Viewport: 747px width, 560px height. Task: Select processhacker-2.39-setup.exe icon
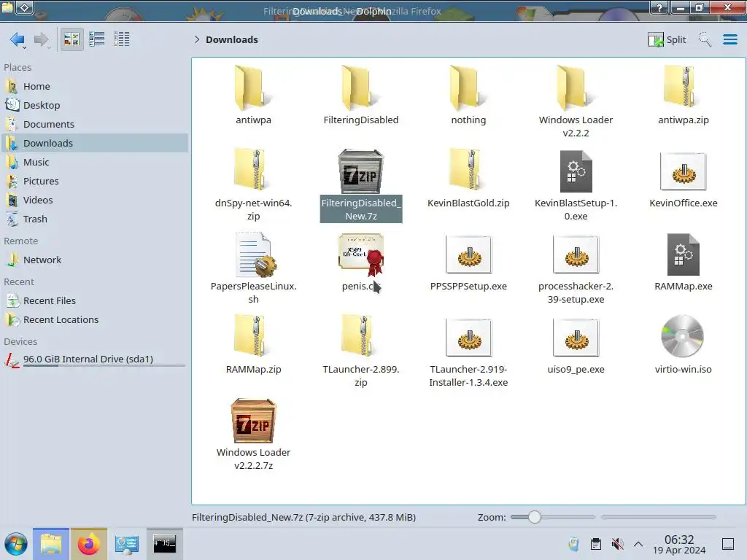(576, 254)
